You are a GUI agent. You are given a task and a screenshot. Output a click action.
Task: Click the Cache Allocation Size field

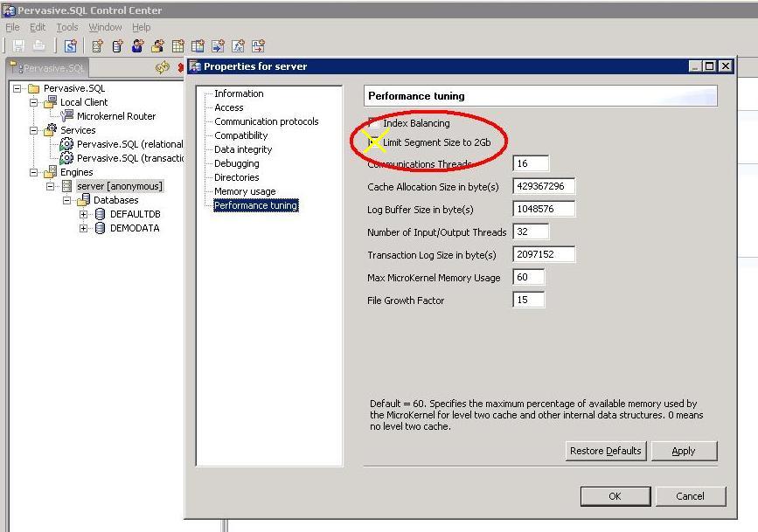[544, 186]
